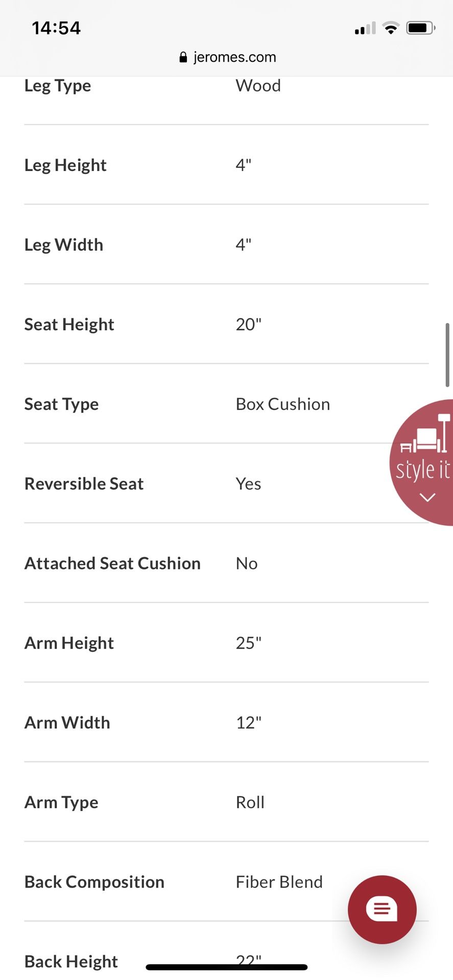
Task: Select the Reversible Seat row label
Action: 84,484
